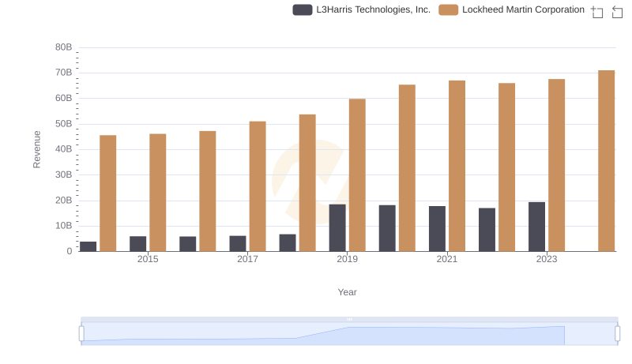Click the left handle of the range slider
Viewport: 632px width, 364px height.
tap(81, 334)
